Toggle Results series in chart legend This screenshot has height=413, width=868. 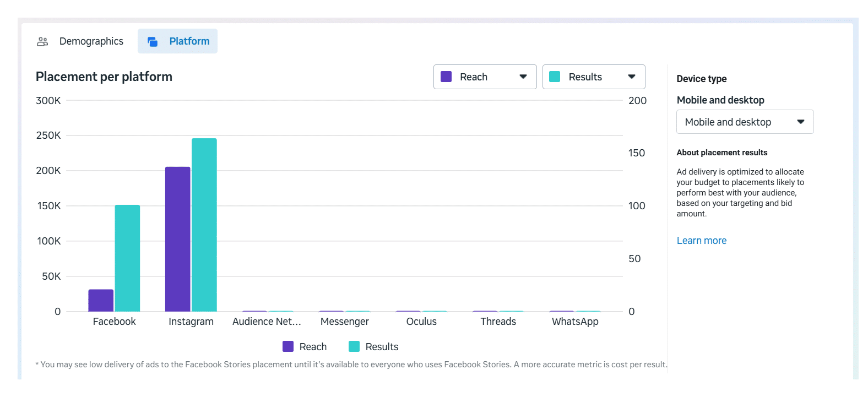373,347
